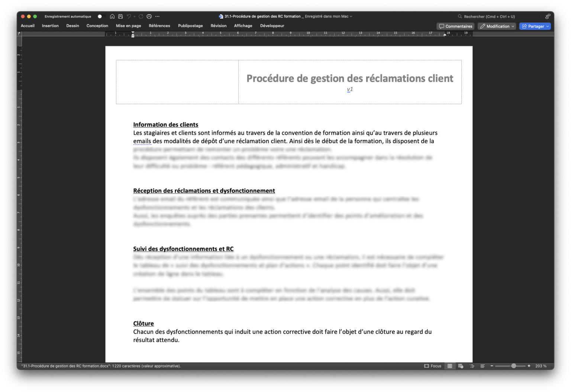Click the ellipsis (more commands) icon
Viewport: 571px width, 392px height.
(x=157, y=16)
